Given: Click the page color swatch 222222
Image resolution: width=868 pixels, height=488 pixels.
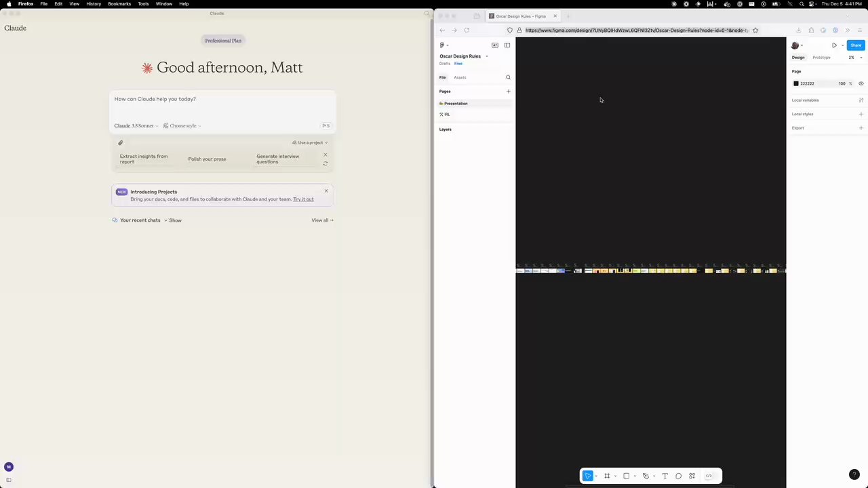Looking at the screenshot, I should [x=796, y=84].
